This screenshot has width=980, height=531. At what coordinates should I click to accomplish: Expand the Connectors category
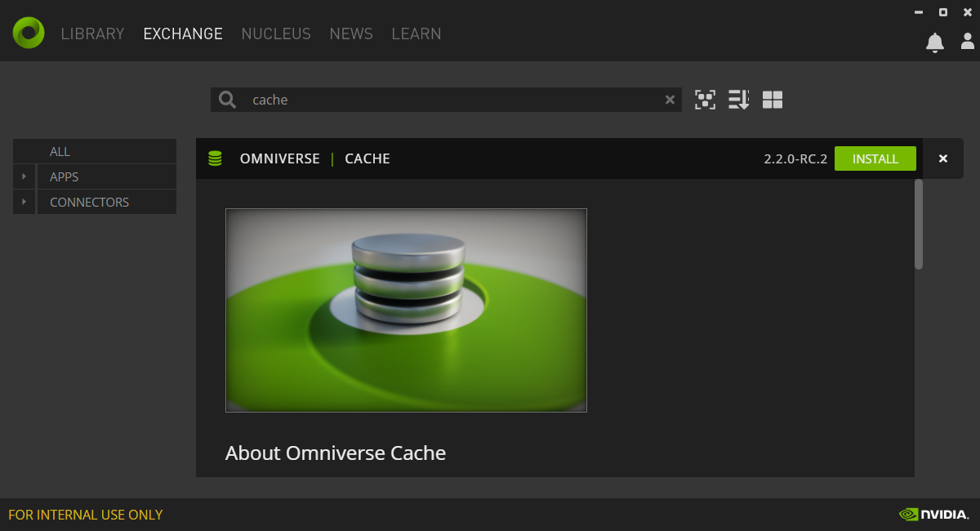[x=24, y=202]
